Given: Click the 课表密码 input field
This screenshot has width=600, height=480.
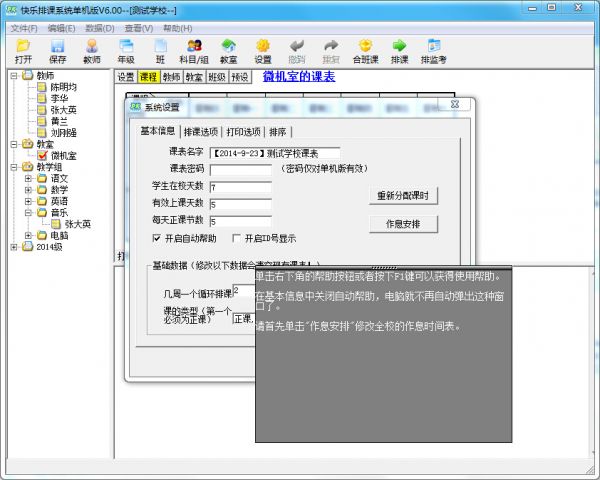Looking at the screenshot, I should pos(241,170).
